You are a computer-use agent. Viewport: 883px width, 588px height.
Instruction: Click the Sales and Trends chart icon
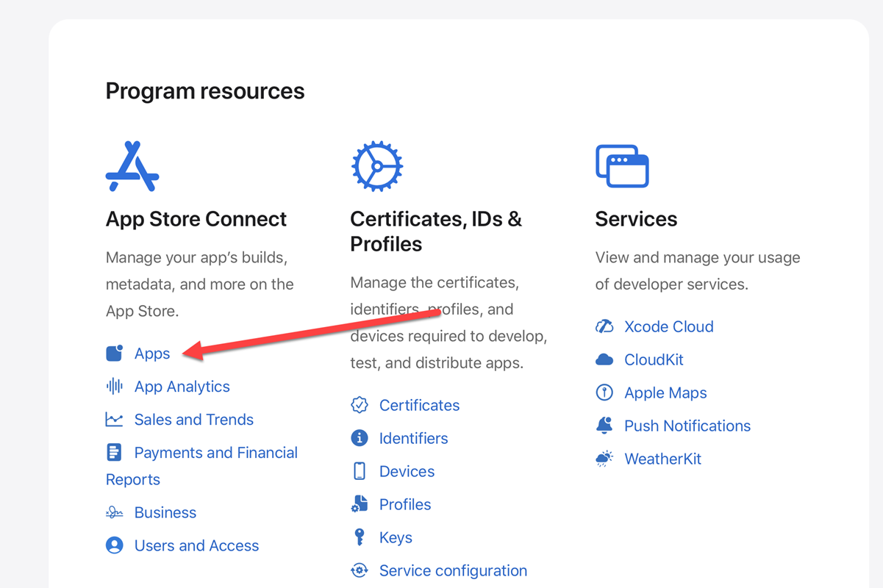pyautogui.click(x=115, y=420)
